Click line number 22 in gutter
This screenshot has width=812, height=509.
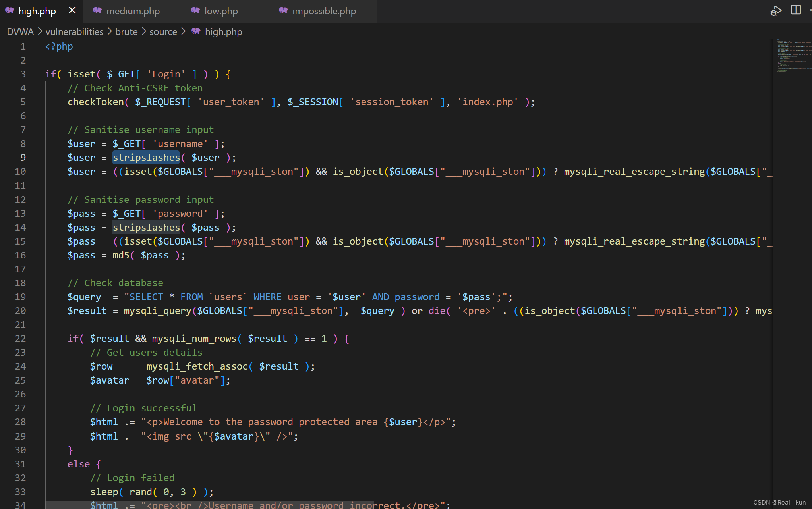(21, 339)
